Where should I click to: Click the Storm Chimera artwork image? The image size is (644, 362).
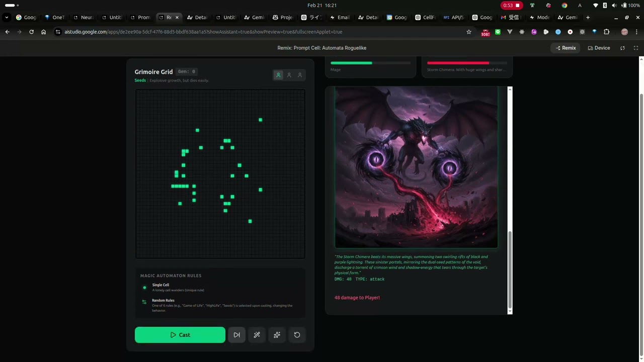pyautogui.click(x=416, y=167)
